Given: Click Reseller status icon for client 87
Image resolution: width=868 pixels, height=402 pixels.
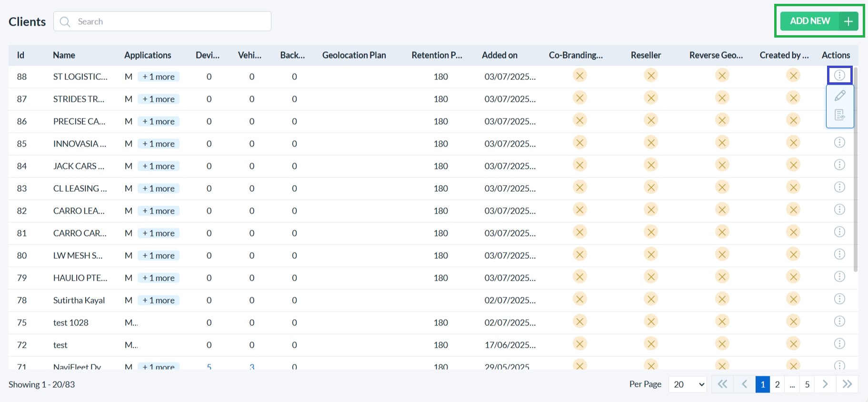Looking at the screenshot, I should (x=651, y=98).
